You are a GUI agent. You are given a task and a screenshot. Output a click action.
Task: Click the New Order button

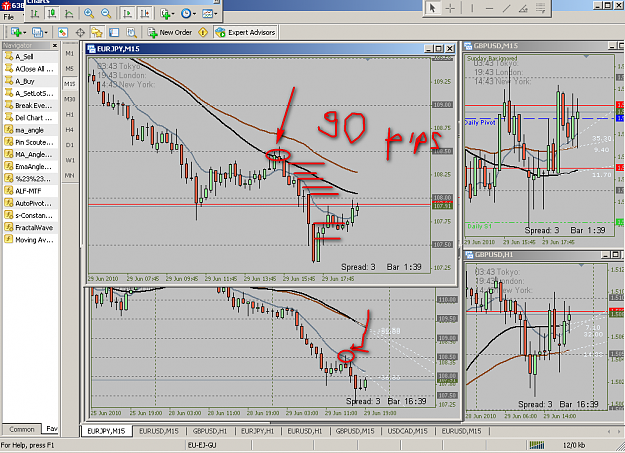[x=170, y=32]
